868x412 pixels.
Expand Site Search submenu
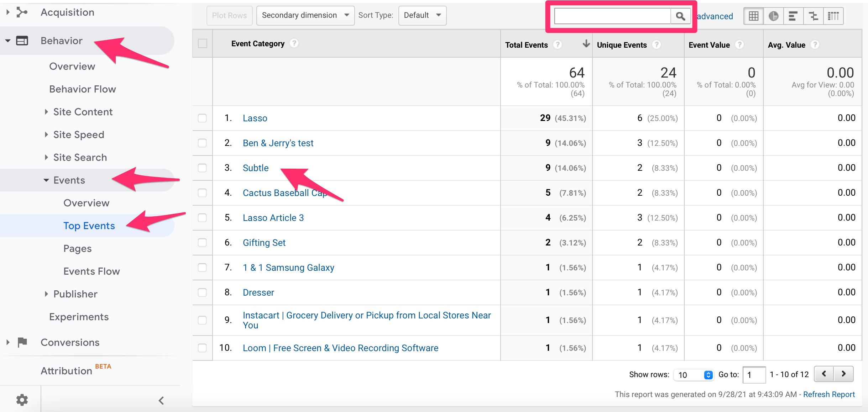pyautogui.click(x=46, y=157)
